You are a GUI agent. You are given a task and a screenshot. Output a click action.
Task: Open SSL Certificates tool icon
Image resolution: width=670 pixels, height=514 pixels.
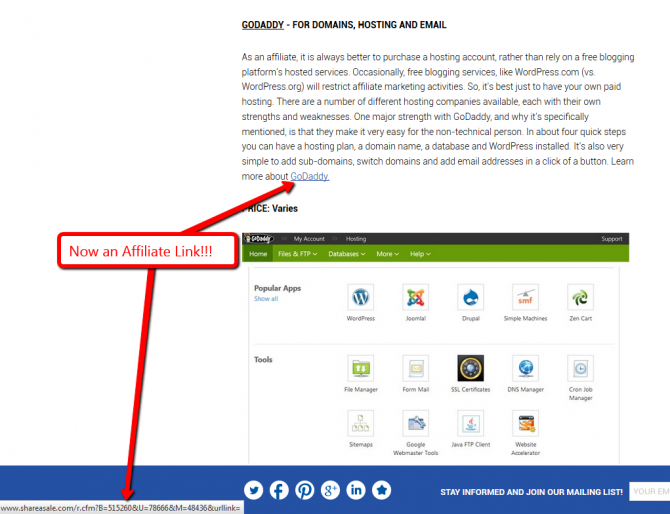pos(470,368)
